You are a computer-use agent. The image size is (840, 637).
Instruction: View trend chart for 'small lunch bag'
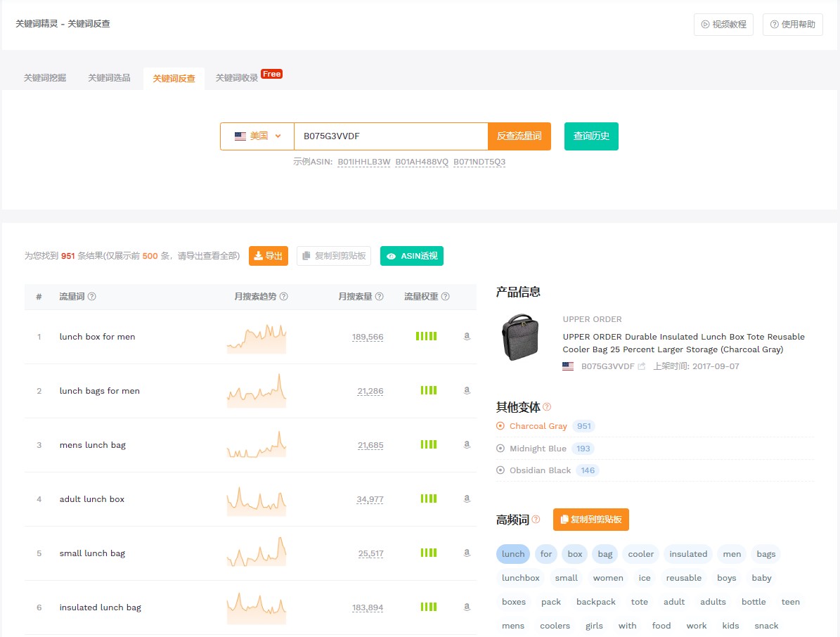point(257,552)
